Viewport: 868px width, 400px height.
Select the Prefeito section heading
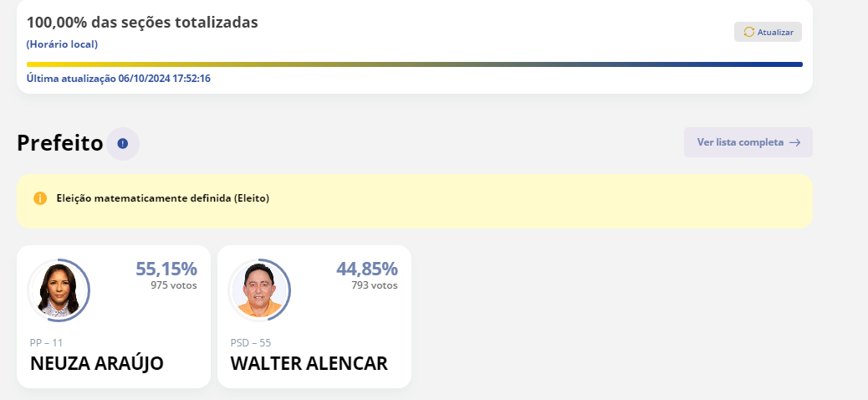pos(59,143)
